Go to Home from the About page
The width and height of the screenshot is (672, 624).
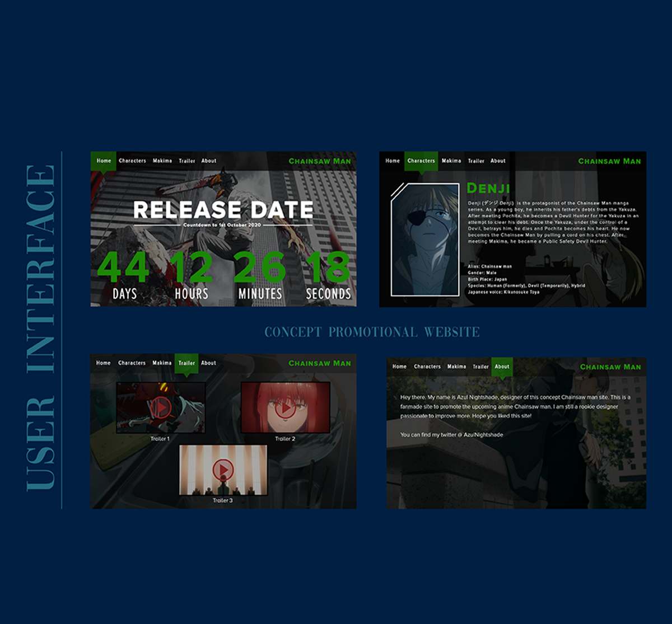pos(399,367)
